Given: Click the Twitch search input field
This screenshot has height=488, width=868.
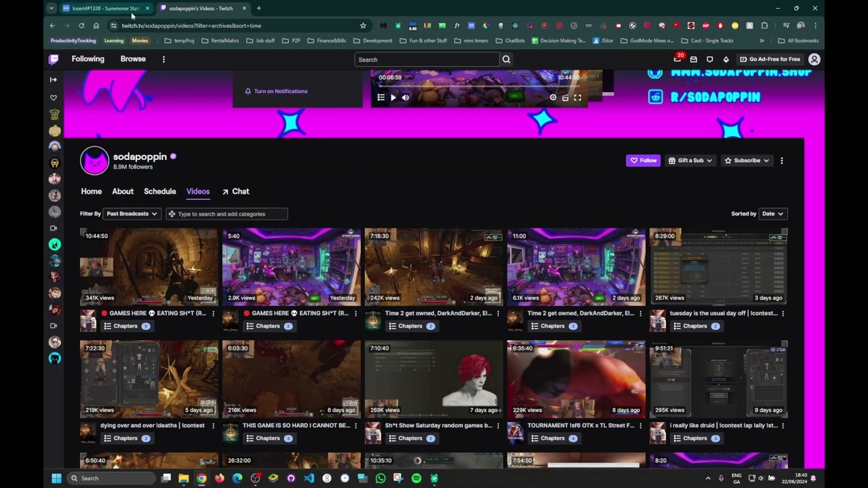Looking at the screenshot, I should [427, 60].
